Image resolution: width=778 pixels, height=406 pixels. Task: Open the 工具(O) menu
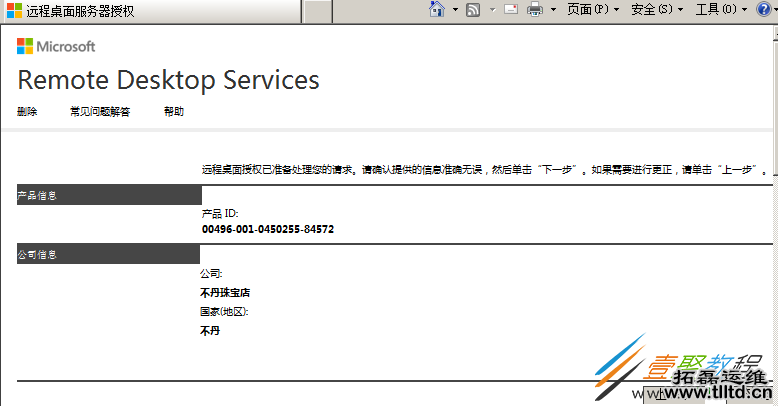(721, 9)
